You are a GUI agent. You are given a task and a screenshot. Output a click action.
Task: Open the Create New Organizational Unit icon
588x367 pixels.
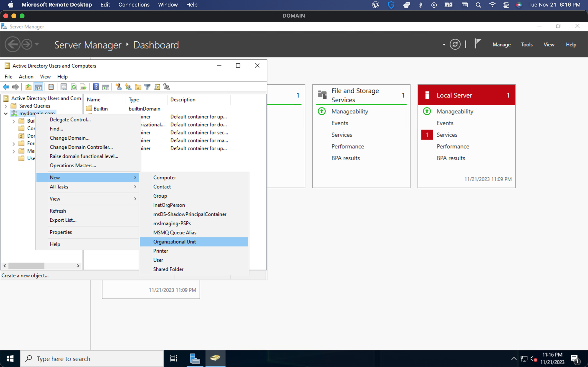(138, 87)
